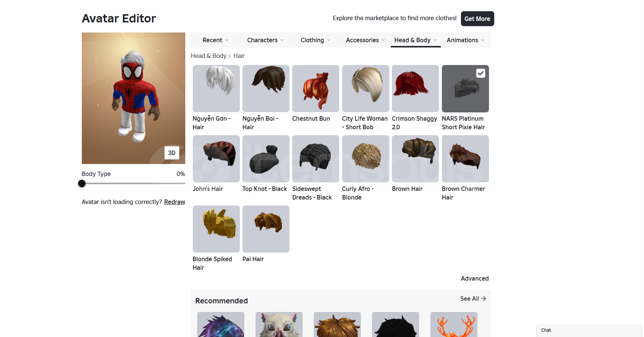Expand the Animations dropdown

coord(465,40)
